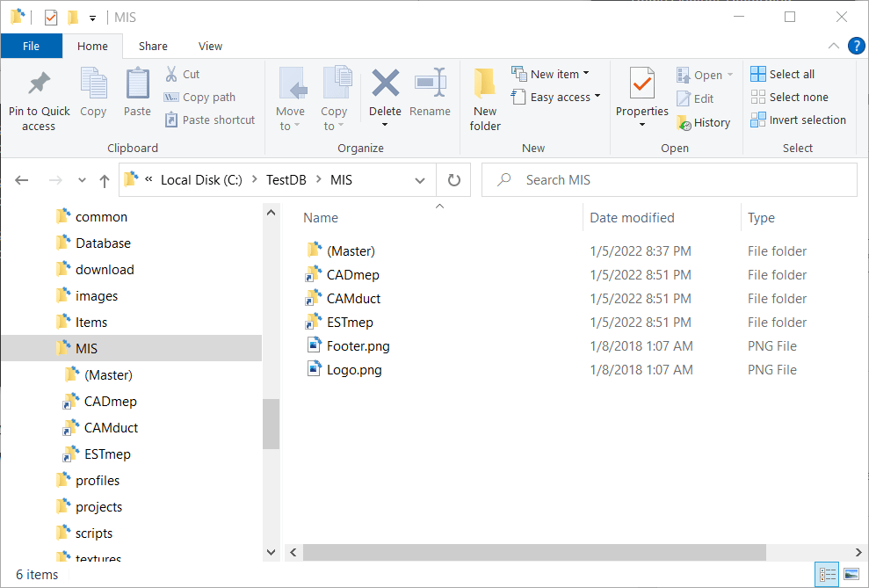The height and width of the screenshot is (588, 869).
Task: Click the Delete X icon in ribbon
Action: [385, 84]
